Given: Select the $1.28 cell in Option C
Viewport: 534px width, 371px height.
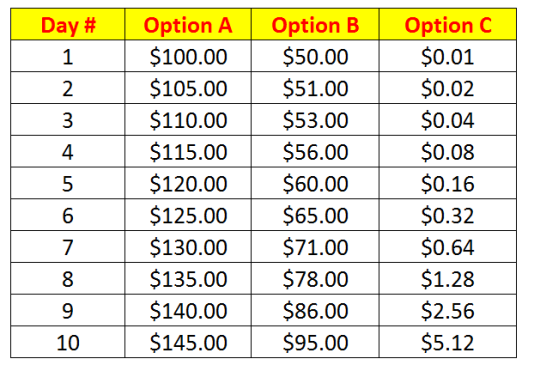Looking at the screenshot, I should (x=448, y=279).
